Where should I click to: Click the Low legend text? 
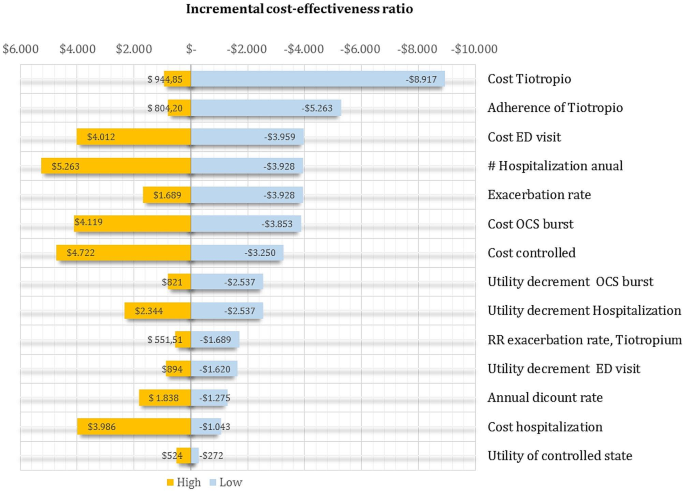(230, 482)
